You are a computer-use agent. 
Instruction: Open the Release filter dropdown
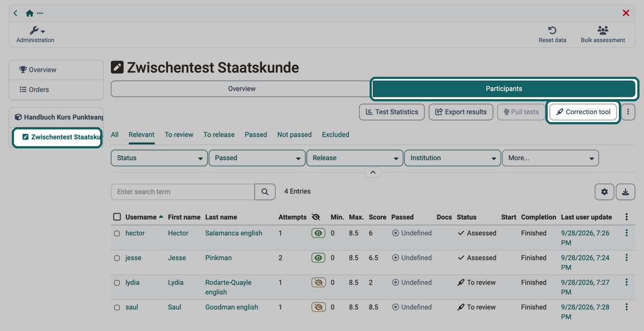coord(355,158)
